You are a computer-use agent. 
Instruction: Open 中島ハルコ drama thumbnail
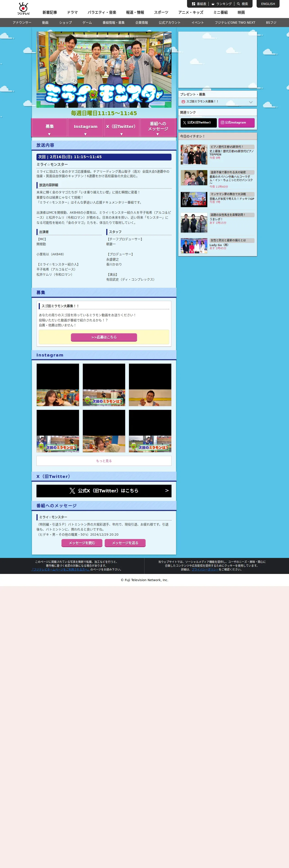194,178
